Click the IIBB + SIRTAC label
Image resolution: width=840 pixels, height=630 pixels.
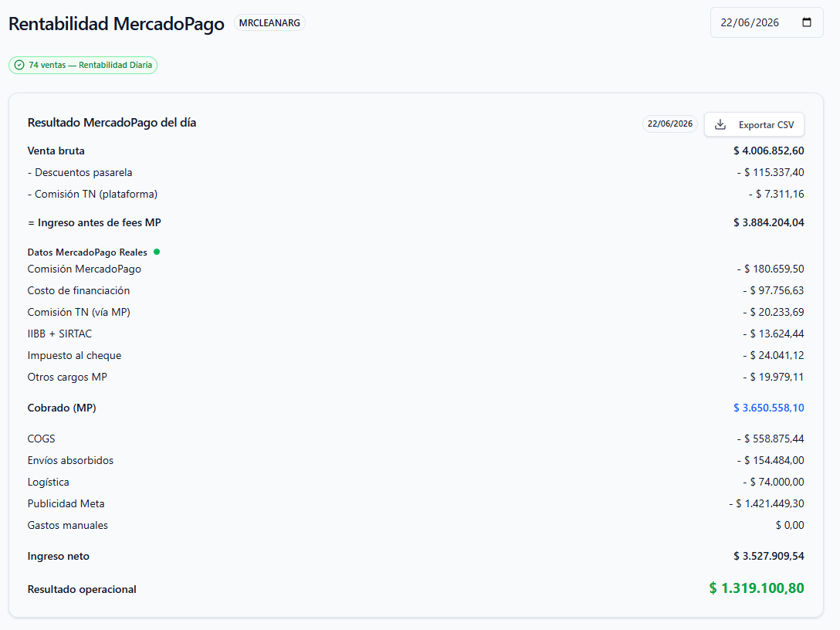click(60, 334)
